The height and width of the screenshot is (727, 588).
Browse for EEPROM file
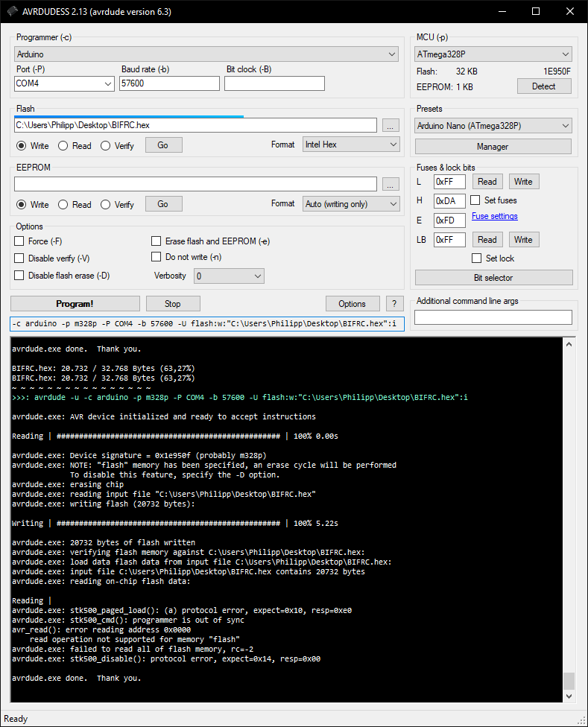[391, 185]
